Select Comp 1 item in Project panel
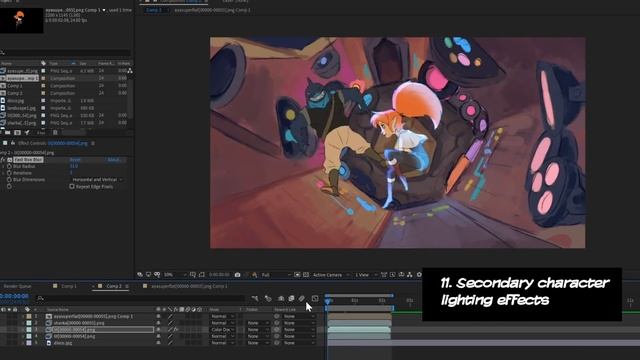This screenshot has width=640, height=360. pyautogui.click(x=15, y=86)
